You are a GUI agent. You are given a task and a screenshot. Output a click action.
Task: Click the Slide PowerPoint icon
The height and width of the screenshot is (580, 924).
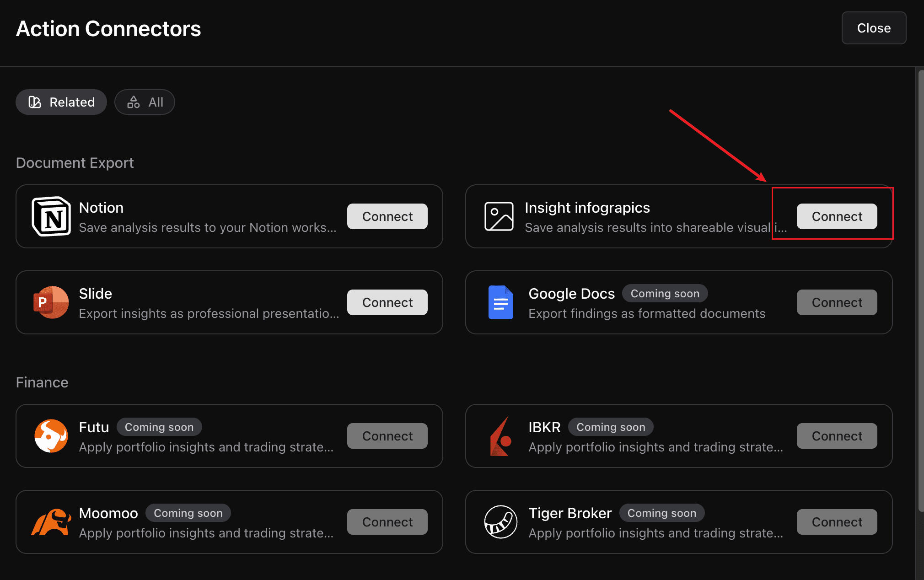(x=51, y=302)
